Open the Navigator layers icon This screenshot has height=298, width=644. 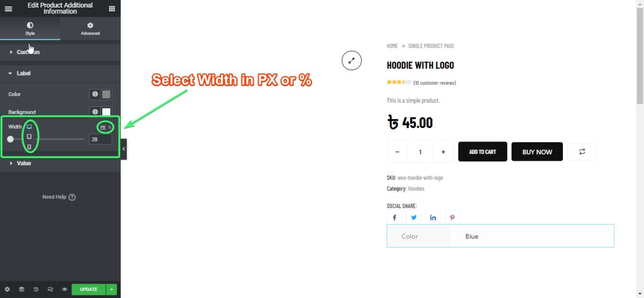pos(21,289)
